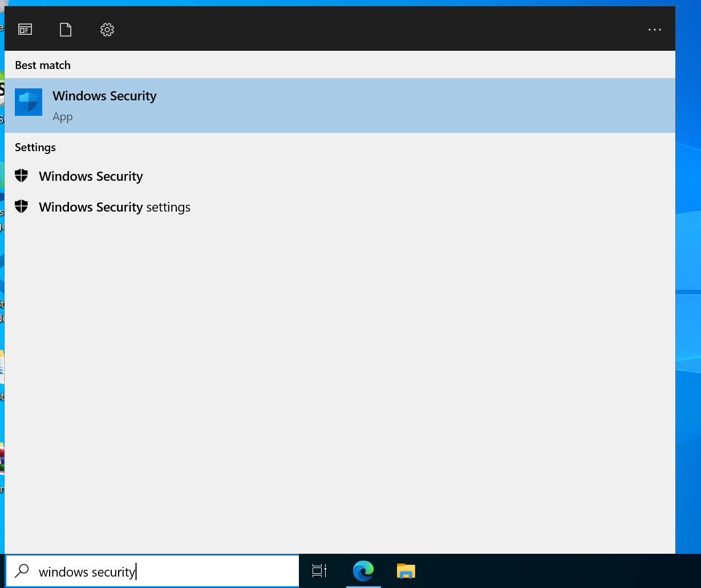The image size is (701, 588).
Task: Click shield icon beside Windows Security settings
Action: pyautogui.click(x=22, y=206)
